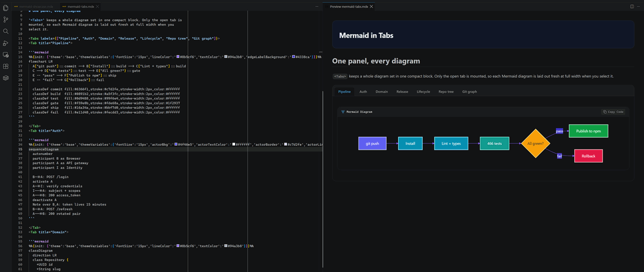Click the 'Install' node in diagram

[x=410, y=144]
